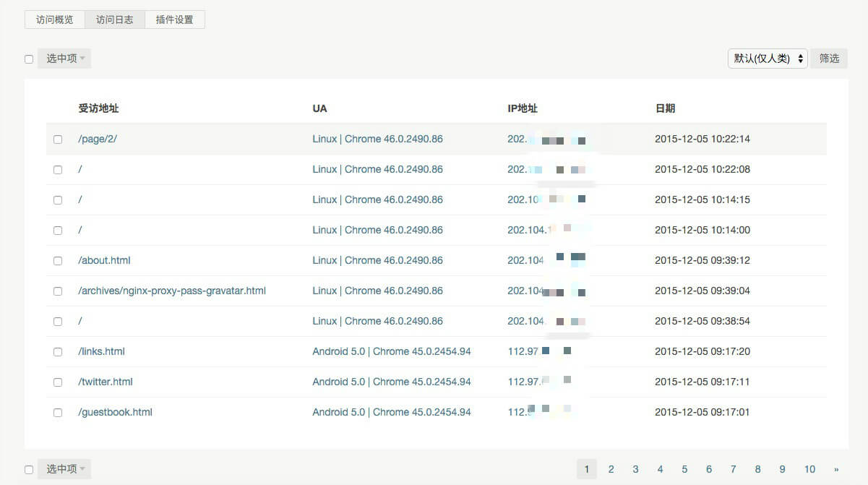Open the /archives/nginx-proxy-pass-gravatar.html link
Image resolution: width=868 pixels, height=485 pixels.
pyautogui.click(x=172, y=291)
